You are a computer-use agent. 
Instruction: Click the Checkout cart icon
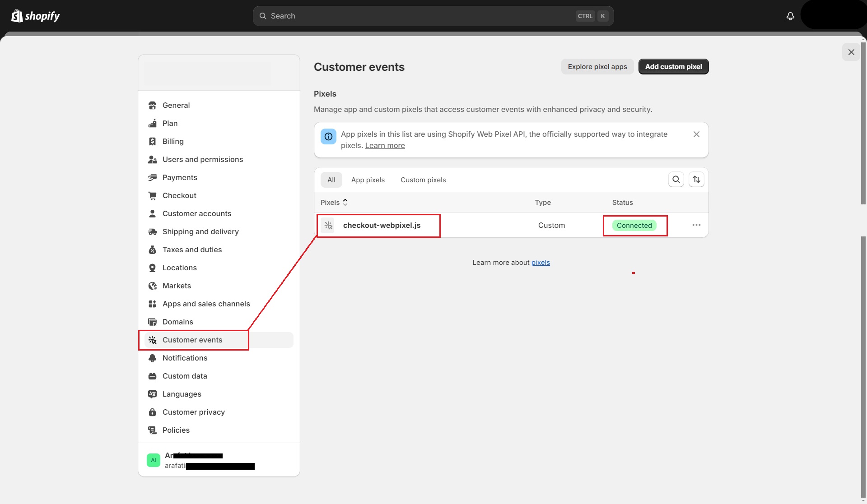pos(153,195)
